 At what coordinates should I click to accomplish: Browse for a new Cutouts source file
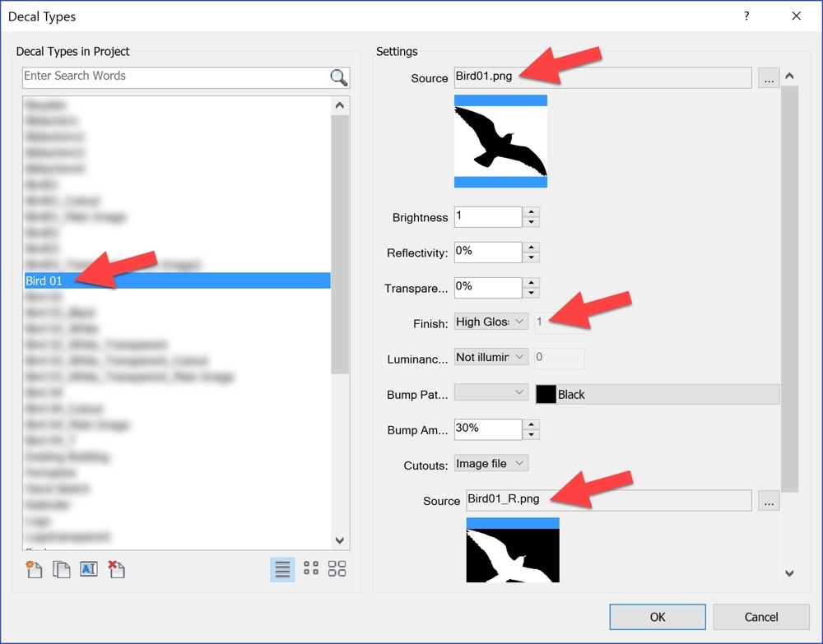pyautogui.click(x=769, y=500)
